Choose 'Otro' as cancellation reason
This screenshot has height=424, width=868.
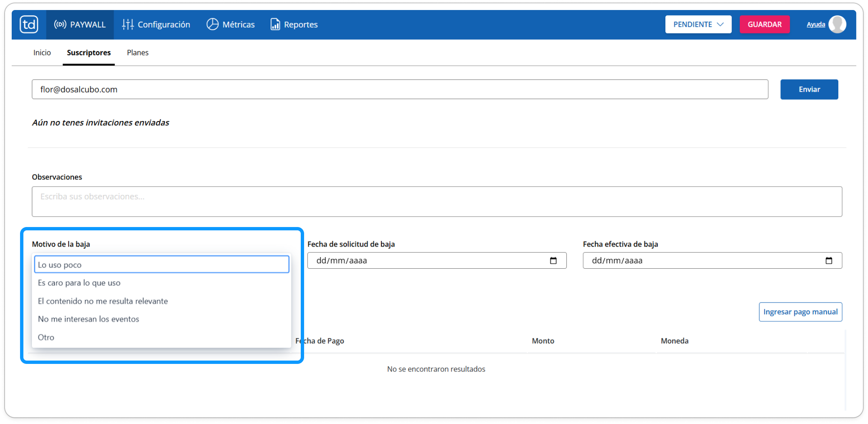[162, 337]
